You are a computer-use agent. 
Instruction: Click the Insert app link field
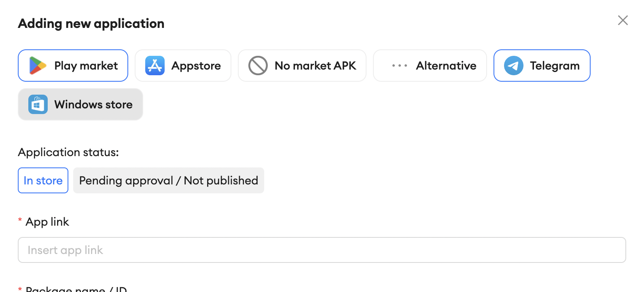click(x=322, y=250)
